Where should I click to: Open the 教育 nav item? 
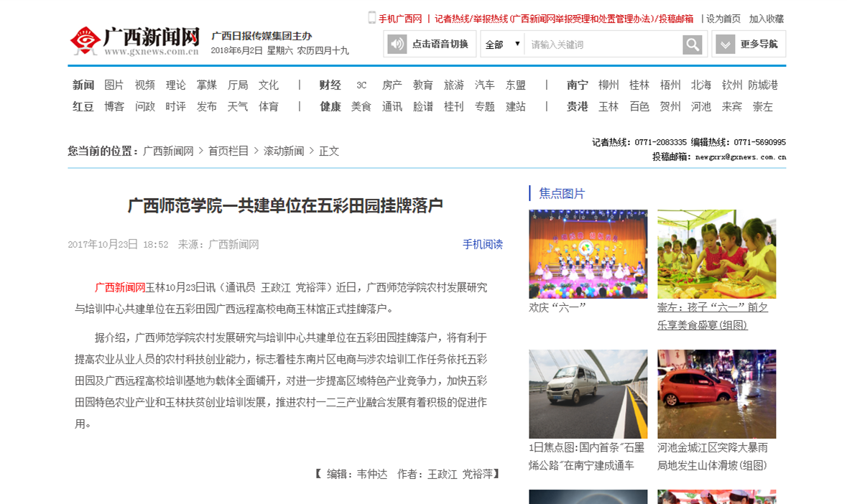(x=423, y=85)
